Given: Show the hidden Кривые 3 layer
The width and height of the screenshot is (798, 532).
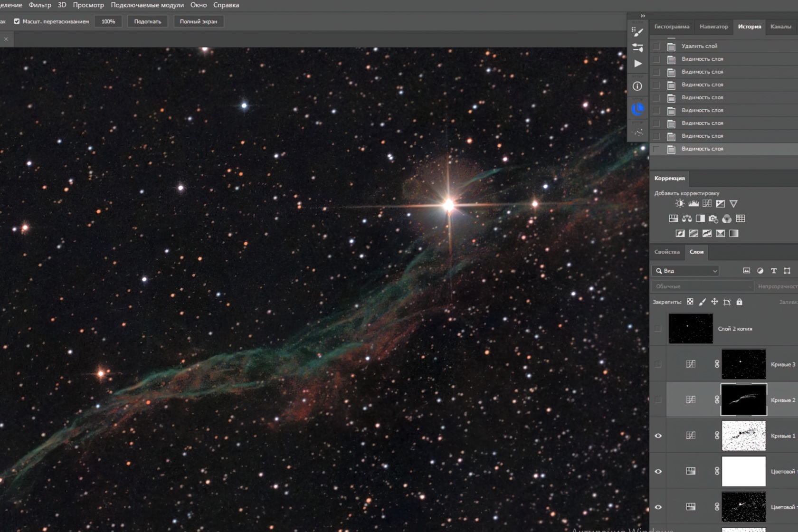Looking at the screenshot, I should click(658, 364).
